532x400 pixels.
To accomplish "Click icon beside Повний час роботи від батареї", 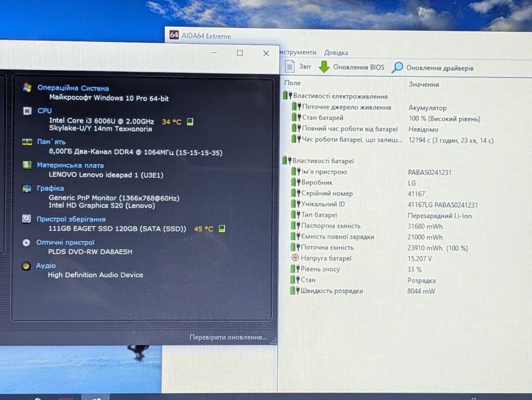I will [x=296, y=128].
